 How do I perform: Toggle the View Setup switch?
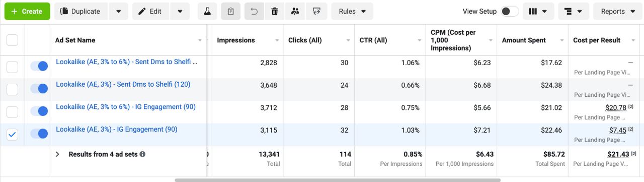pyautogui.click(x=510, y=11)
